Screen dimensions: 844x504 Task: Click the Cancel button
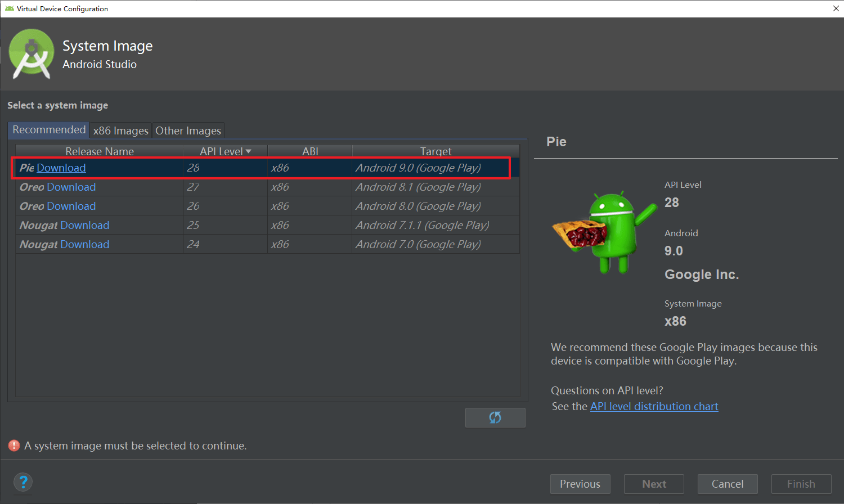pos(728,484)
